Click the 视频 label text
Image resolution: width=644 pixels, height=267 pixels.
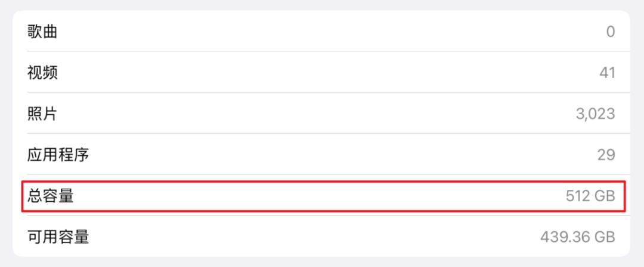point(42,73)
